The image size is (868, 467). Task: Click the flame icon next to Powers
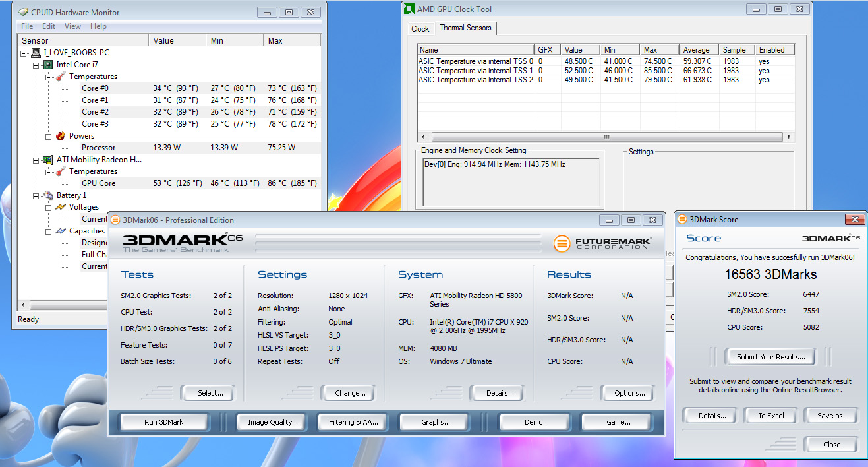60,136
